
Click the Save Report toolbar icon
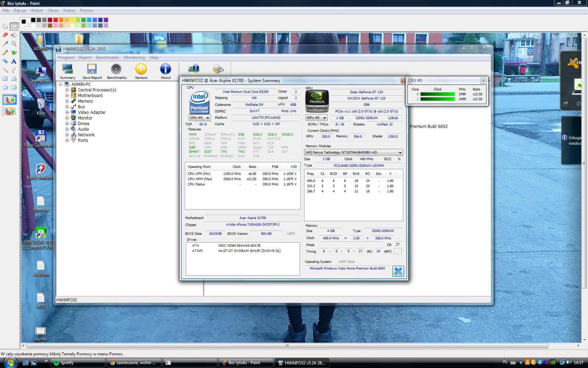pyautogui.click(x=92, y=71)
